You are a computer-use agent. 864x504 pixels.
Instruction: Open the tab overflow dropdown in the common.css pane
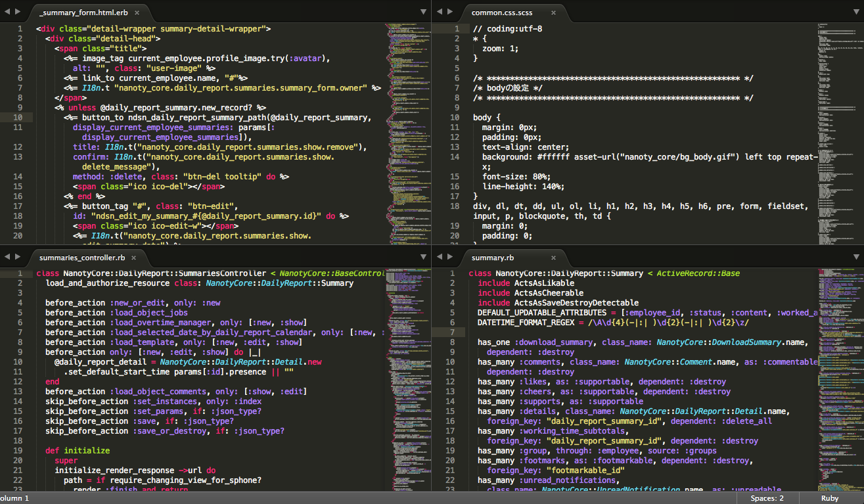(855, 11)
